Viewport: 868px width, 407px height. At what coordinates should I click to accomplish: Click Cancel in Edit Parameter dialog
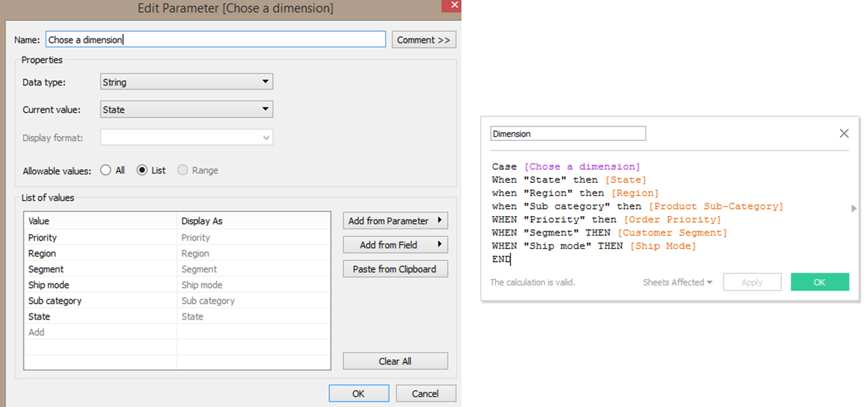point(425,393)
